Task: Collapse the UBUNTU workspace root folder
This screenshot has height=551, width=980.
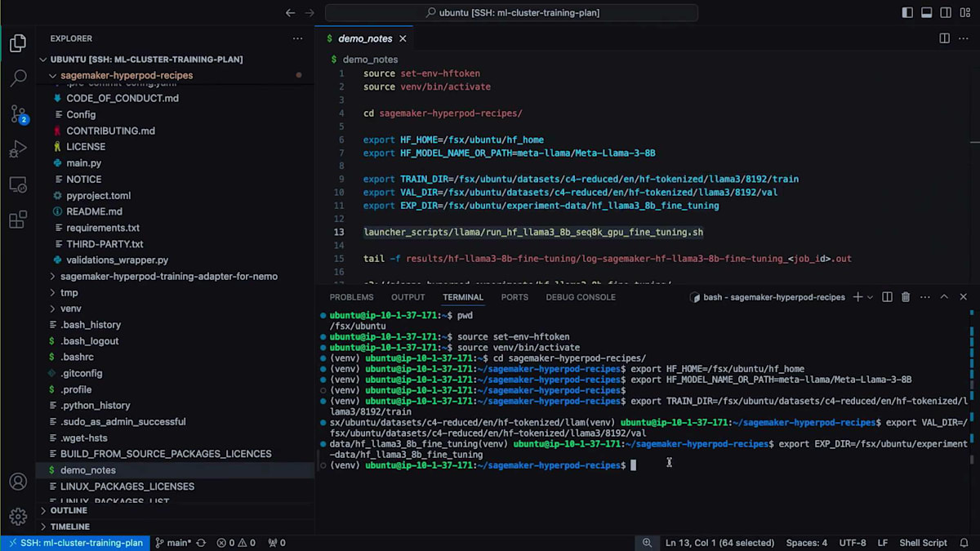Action: coord(146,60)
